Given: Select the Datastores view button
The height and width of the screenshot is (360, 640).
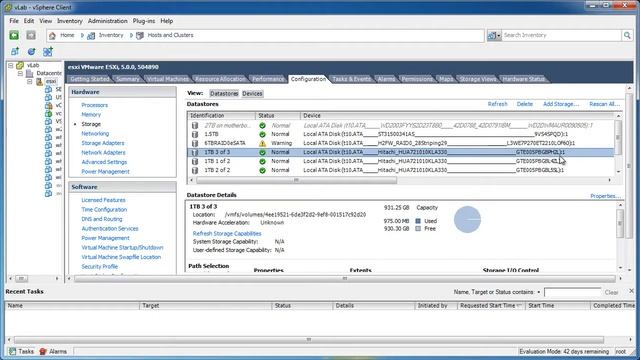Looking at the screenshot, I should pyautogui.click(x=224, y=93).
